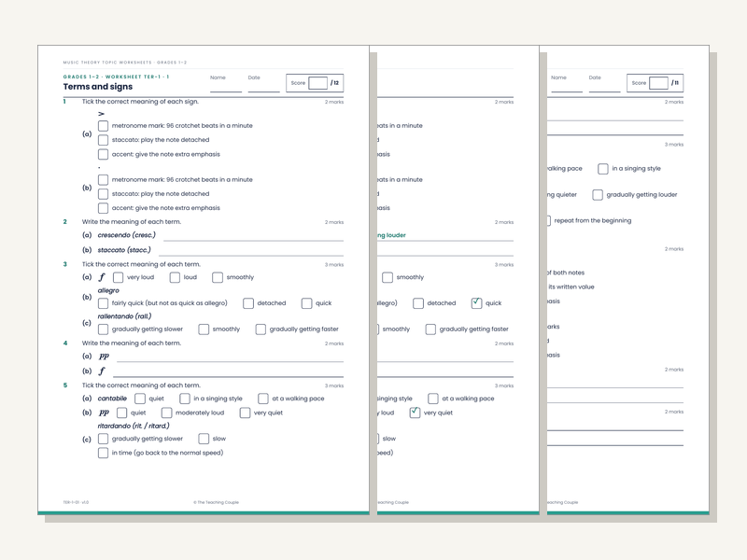The height and width of the screenshot is (560, 747).
Task: Tick 'in a singing style' for cantabile, front worksheet
Action: coord(185,399)
